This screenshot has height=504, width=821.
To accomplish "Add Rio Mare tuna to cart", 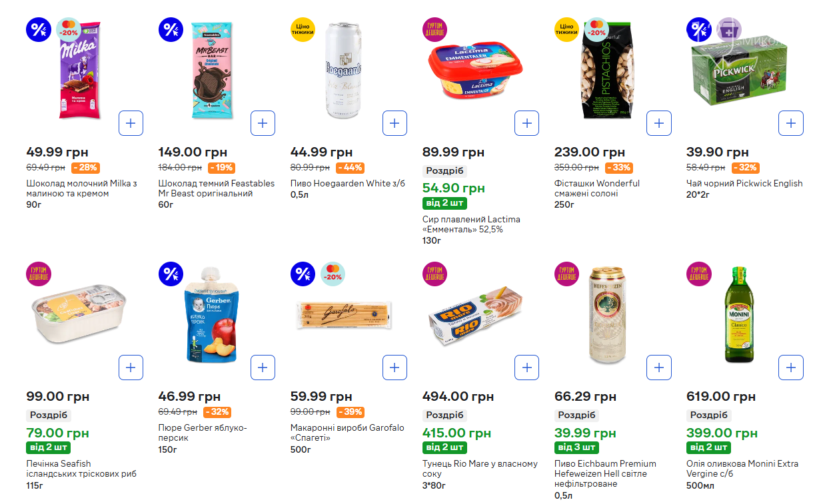I will [527, 368].
